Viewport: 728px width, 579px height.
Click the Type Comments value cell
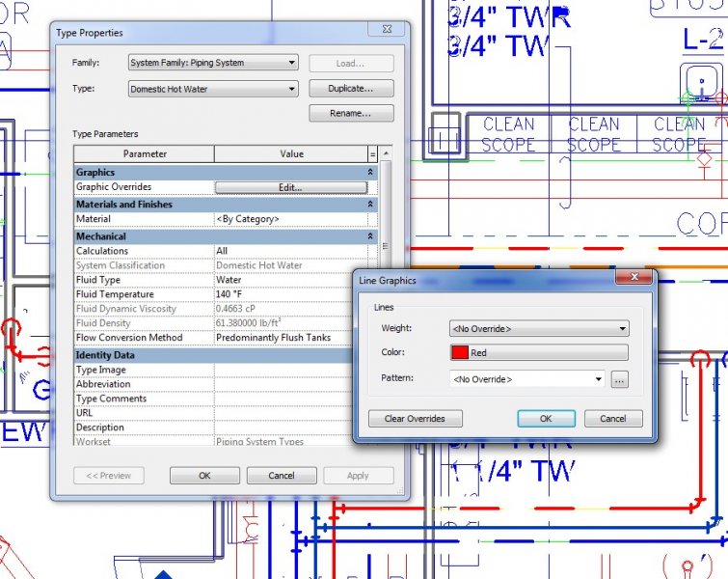coord(284,399)
